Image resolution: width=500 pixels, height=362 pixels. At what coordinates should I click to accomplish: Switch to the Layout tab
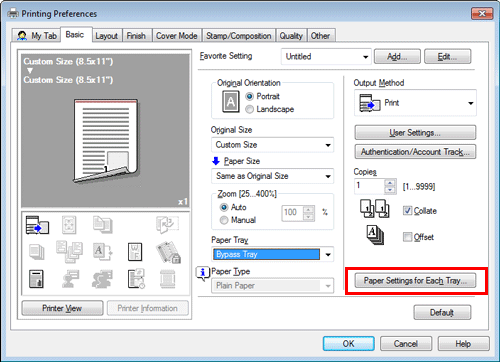(107, 36)
